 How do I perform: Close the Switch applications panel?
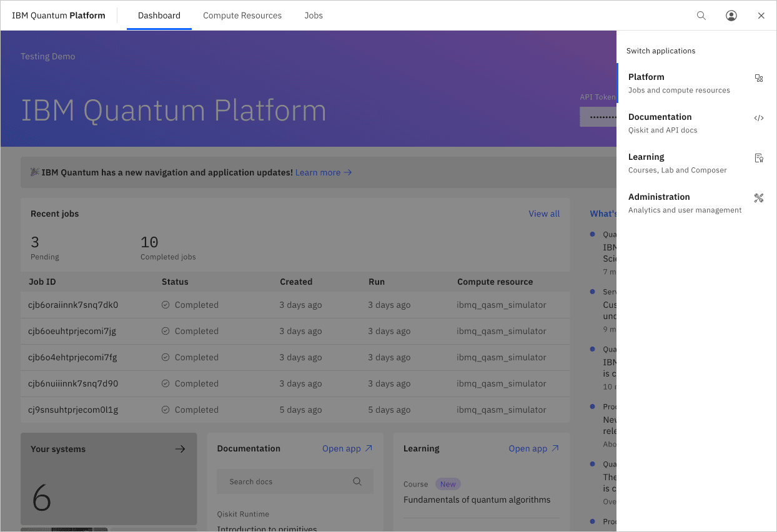tap(761, 16)
